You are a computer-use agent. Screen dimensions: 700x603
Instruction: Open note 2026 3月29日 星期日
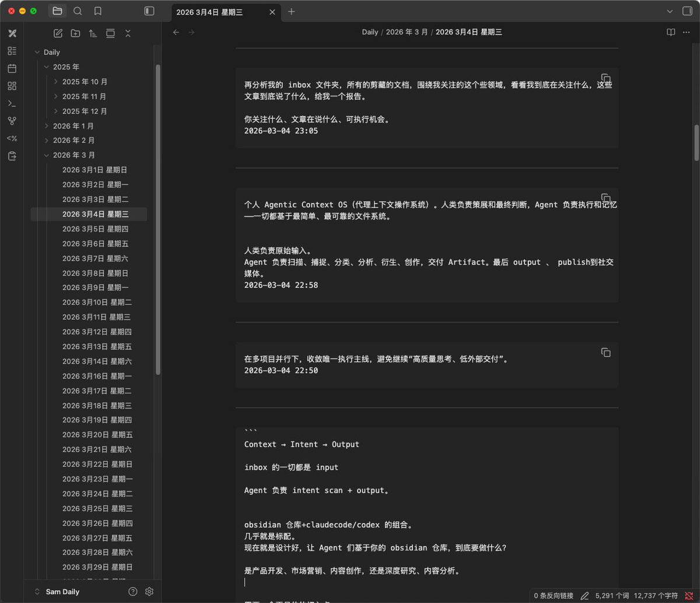click(97, 567)
